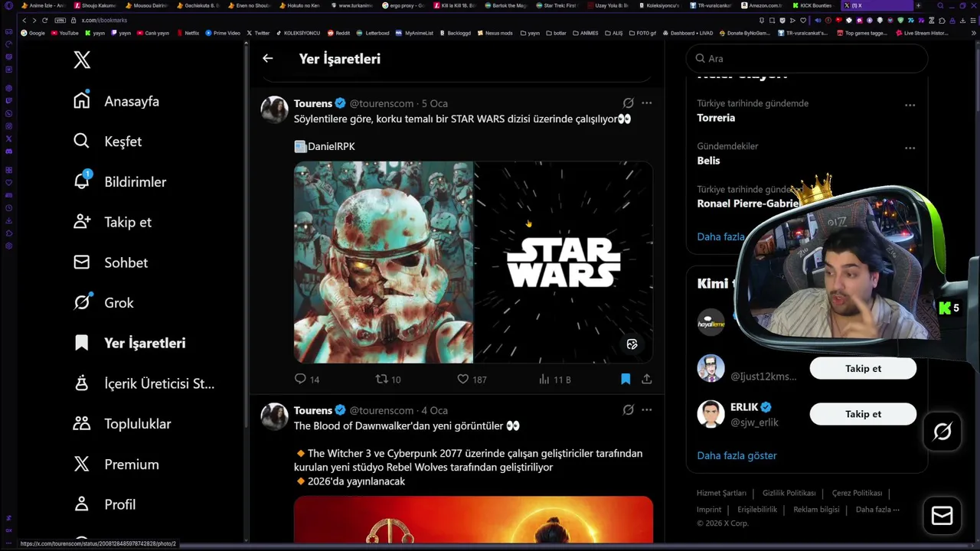Open Grok from sidebar
Image resolution: width=980 pixels, height=551 pixels.
103,302
